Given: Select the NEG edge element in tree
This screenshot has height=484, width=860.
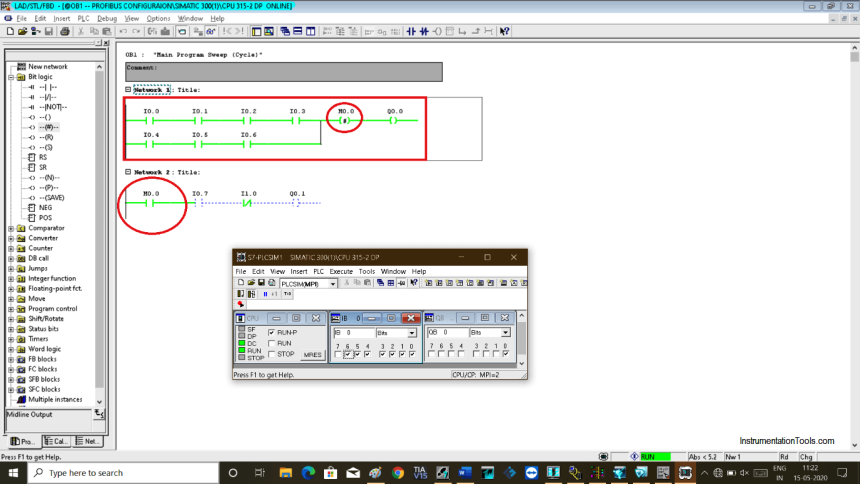Looking at the screenshot, I should click(x=40, y=207).
